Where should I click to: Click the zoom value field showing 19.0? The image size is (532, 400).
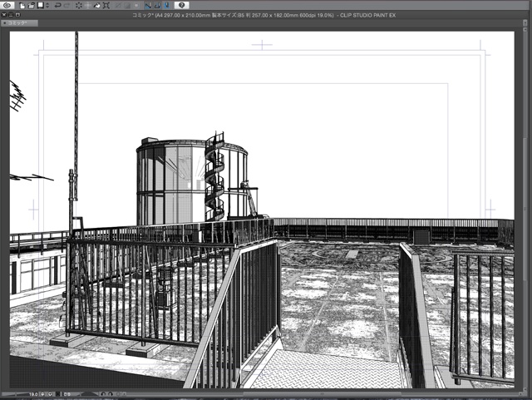pos(33,394)
